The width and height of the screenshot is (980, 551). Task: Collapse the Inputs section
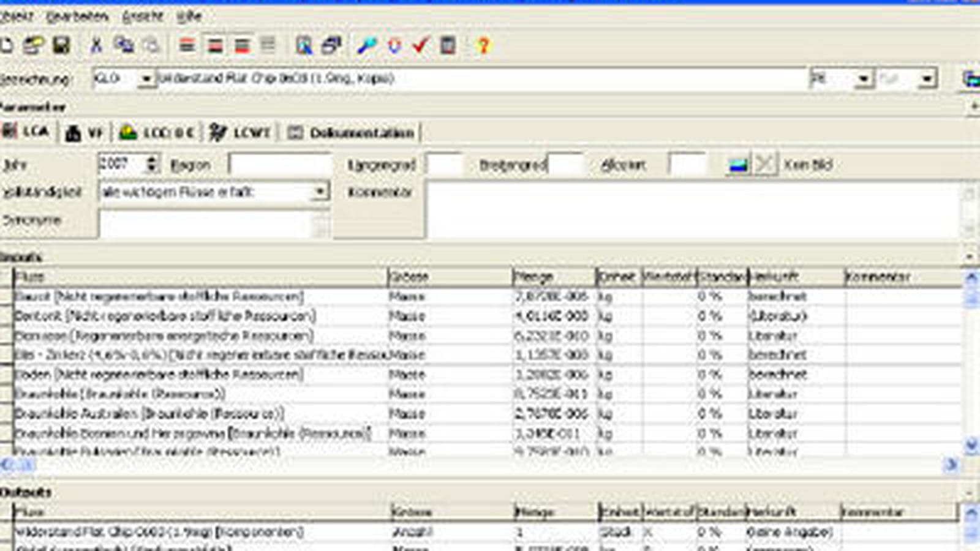click(970, 257)
